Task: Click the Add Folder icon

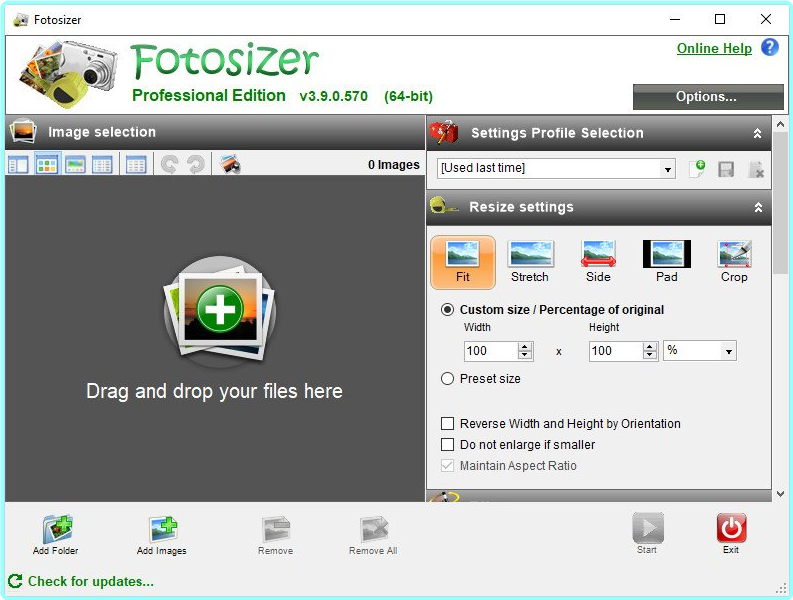Action: click(56, 530)
